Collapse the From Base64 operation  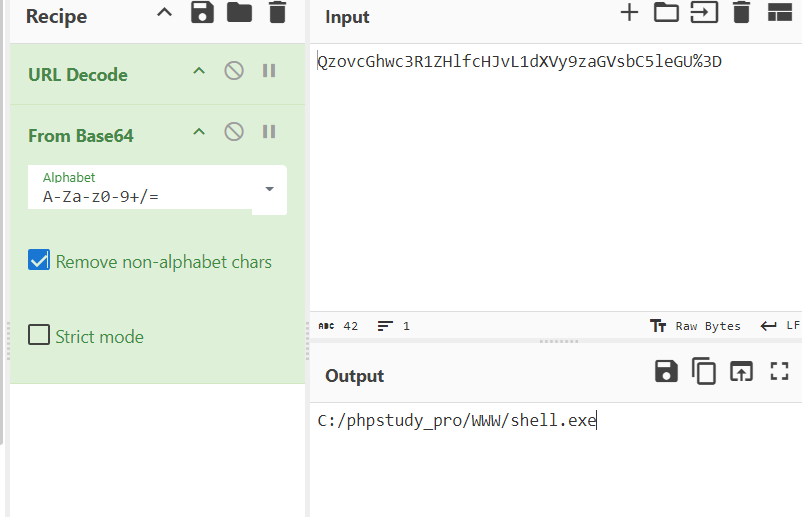click(199, 132)
